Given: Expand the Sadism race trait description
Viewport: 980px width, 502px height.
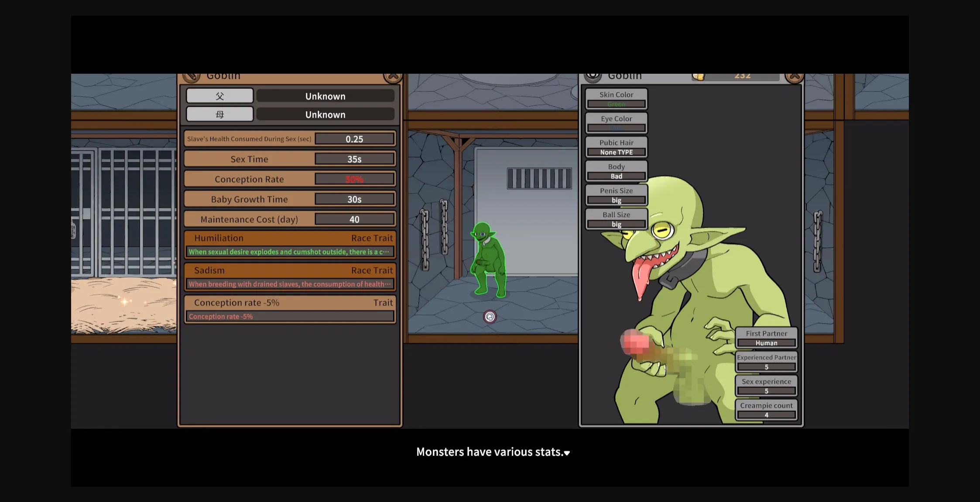Looking at the screenshot, I should tap(290, 284).
